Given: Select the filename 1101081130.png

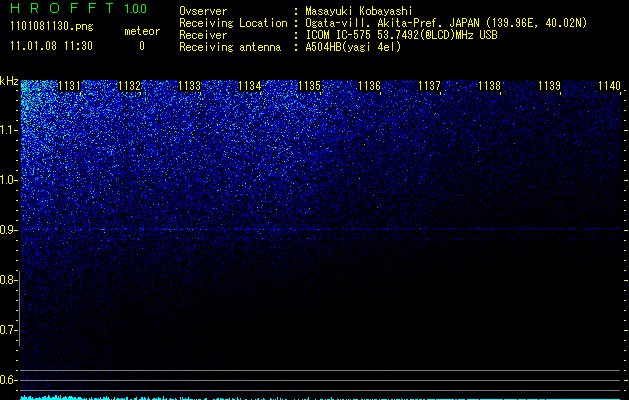Looking at the screenshot, I should 52,27.
